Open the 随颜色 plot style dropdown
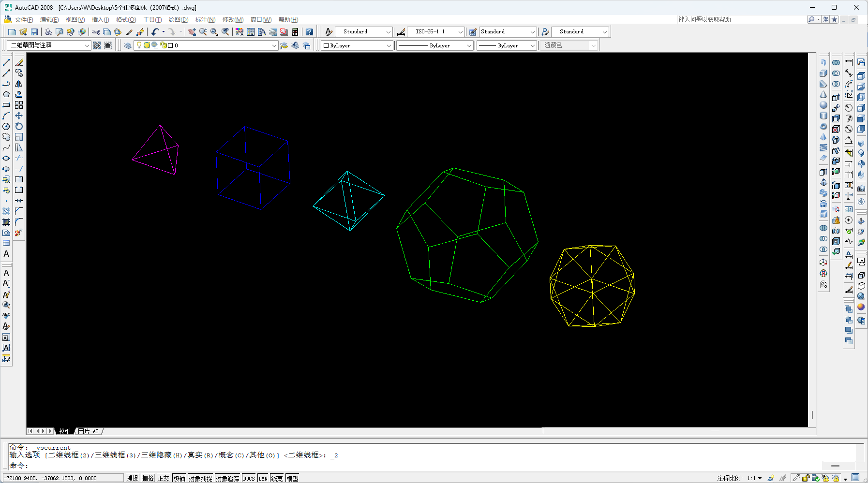Viewport: 868px width, 483px height. click(569, 45)
